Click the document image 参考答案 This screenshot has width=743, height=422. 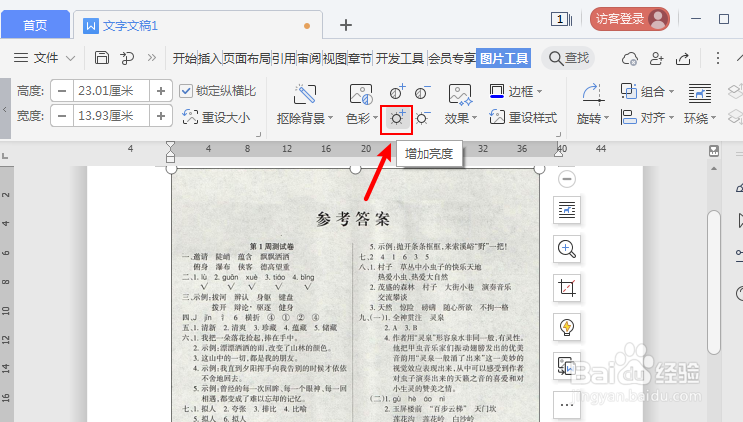coord(355,296)
